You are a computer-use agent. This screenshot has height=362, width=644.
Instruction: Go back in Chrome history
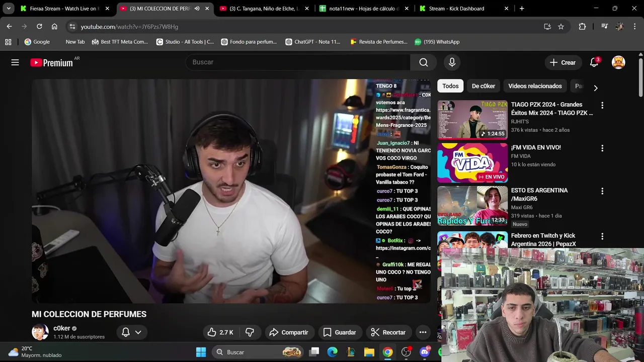9,27
